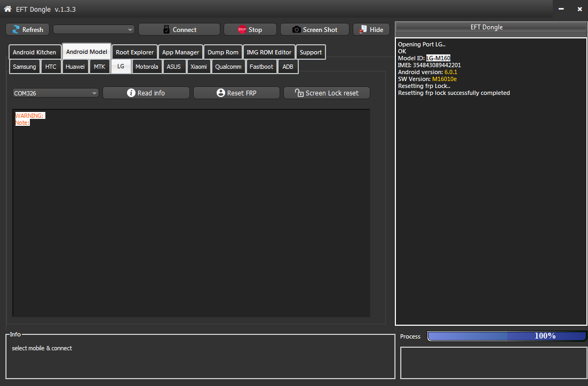The height and width of the screenshot is (386, 588).
Task: Click 'Resetting frp lock successfully completed' line
Action: [x=454, y=93]
